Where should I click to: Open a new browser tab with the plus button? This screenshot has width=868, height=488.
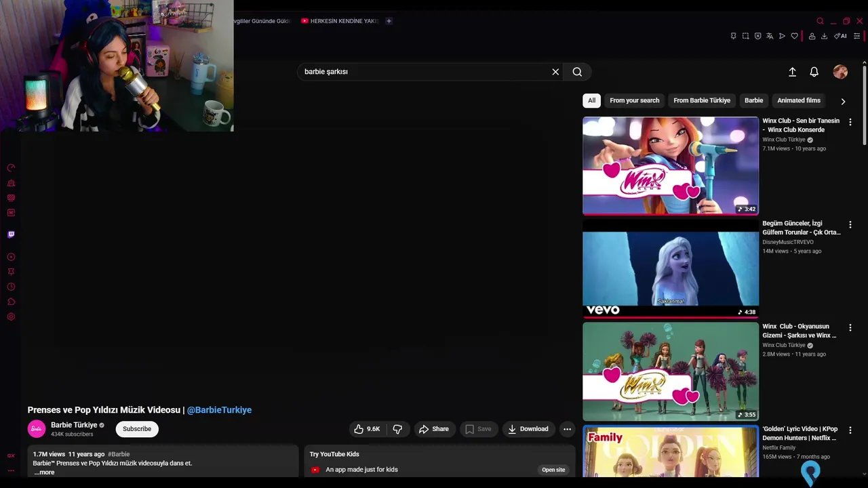pyautogui.click(x=389, y=21)
